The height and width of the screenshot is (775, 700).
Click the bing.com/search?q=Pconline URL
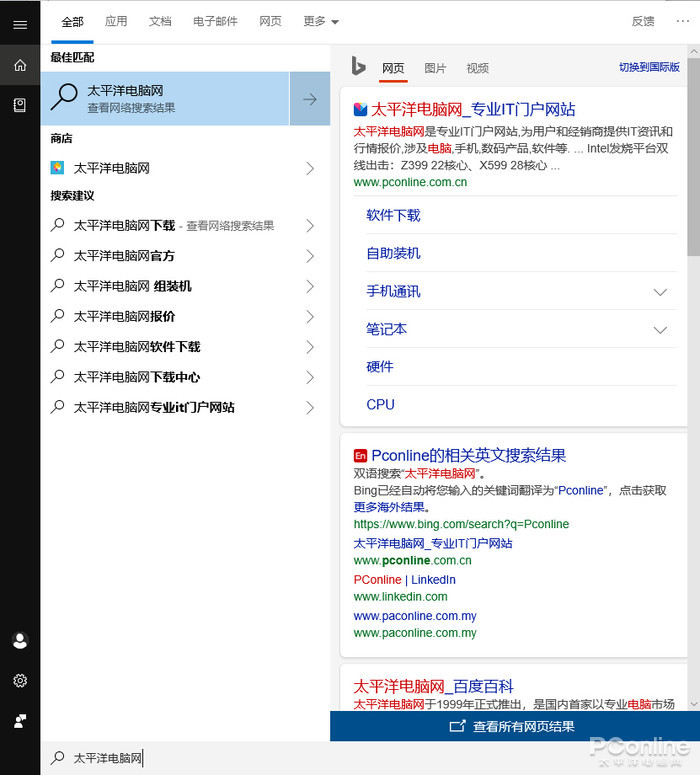tap(461, 524)
